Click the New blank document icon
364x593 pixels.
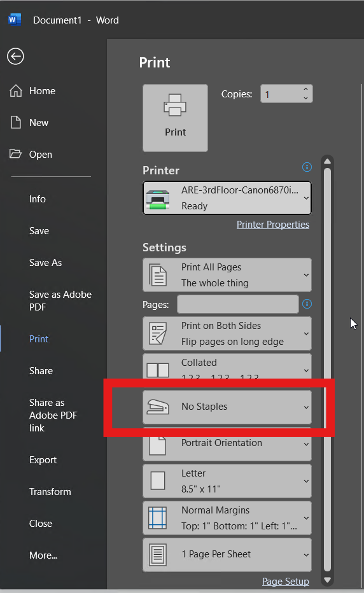click(x=16, y=123)
